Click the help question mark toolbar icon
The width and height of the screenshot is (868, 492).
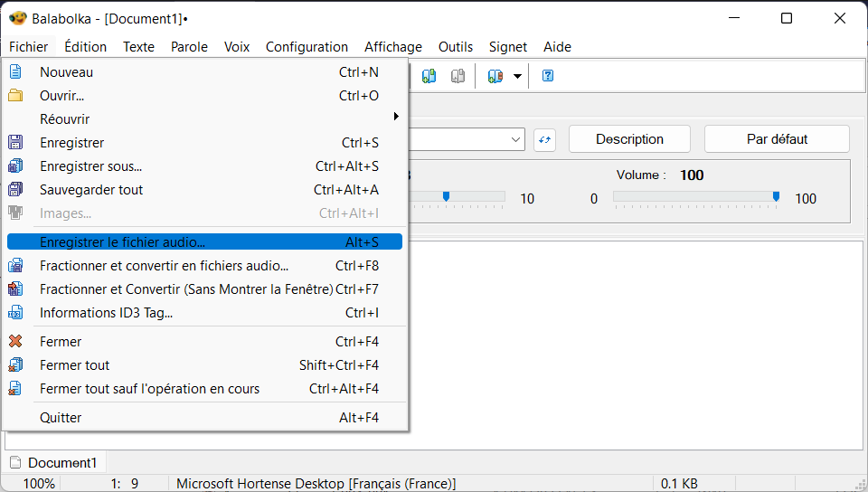[547, 76]
